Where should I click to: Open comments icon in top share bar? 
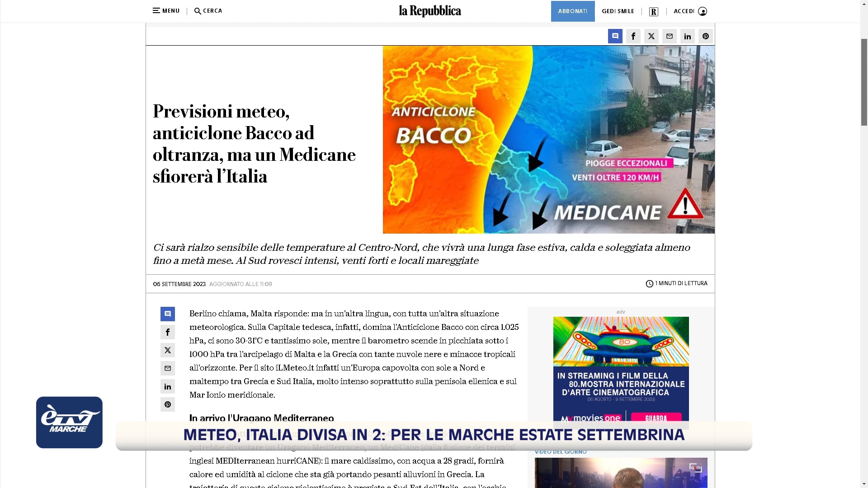pyautogui.click(x=615, y=36)
